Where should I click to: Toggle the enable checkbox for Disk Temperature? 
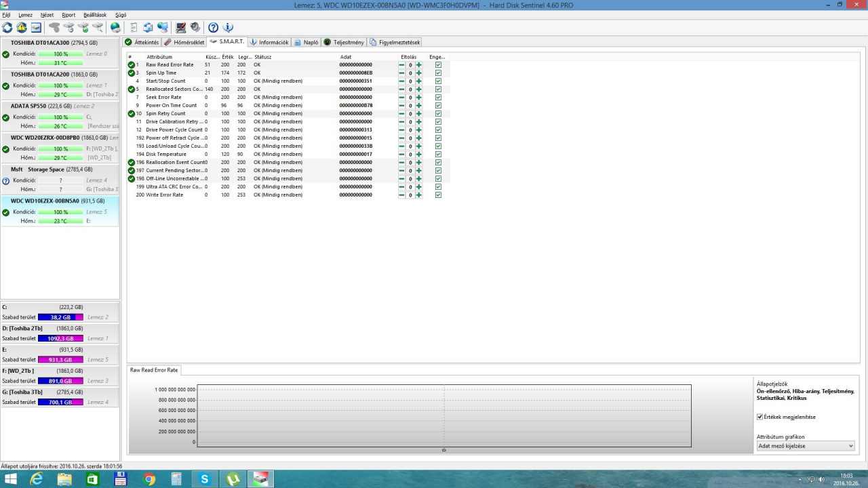pyautogui.click(x=438, y=154)
